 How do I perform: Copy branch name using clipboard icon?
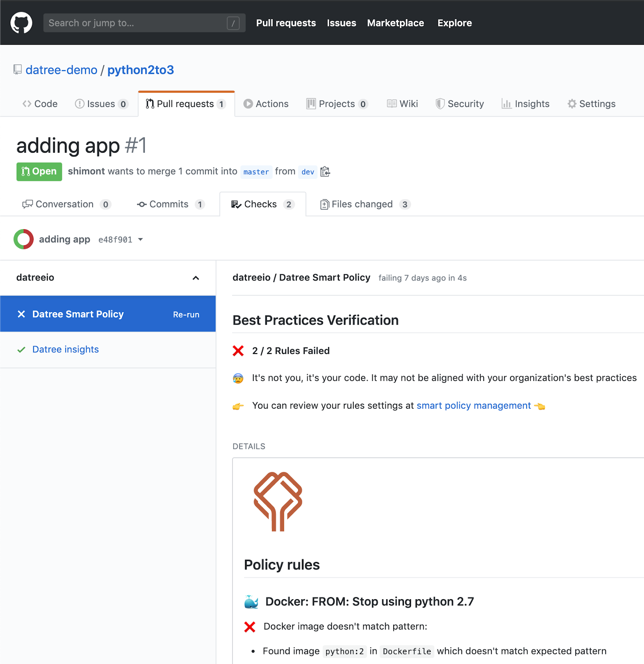coord(325,171)
